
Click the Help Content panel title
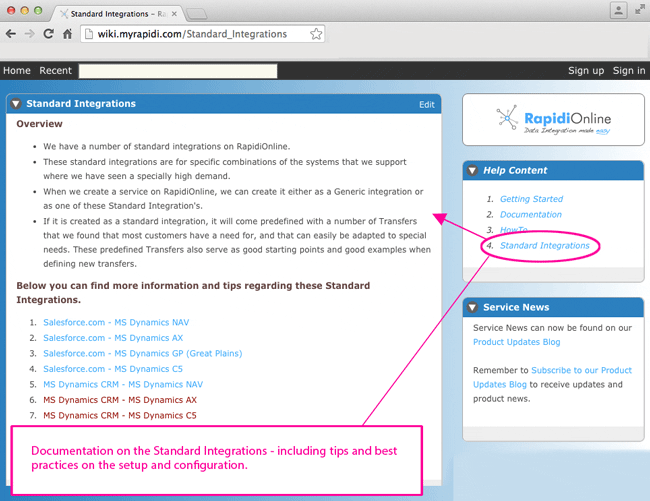pyautogui.click(x=515, y=170)
